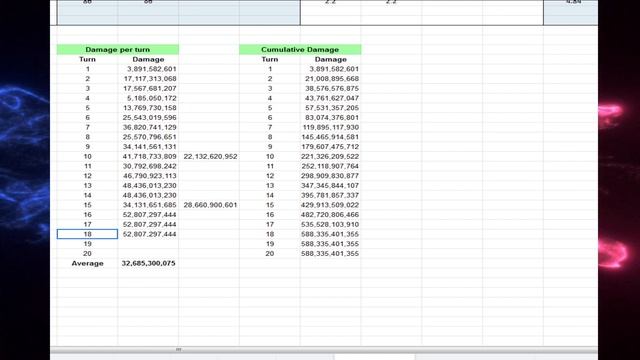Select cell showing 5,185,050,172
This screenshot has height=360, width=640.
point(148,98)
